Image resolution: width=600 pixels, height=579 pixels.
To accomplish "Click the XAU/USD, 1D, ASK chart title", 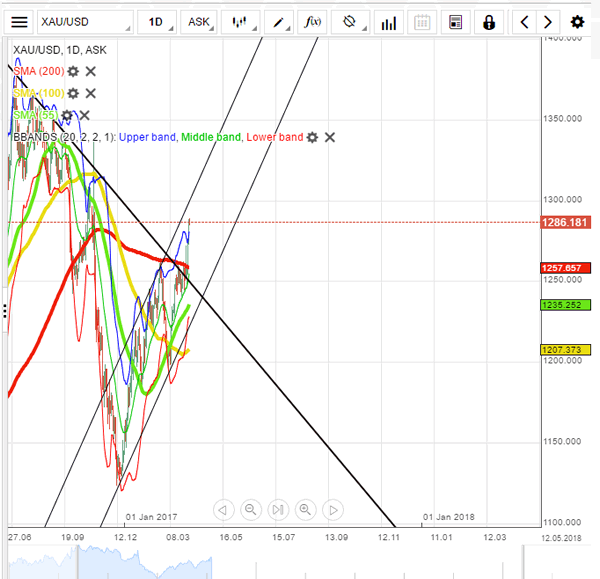I will (x=60, y=50).
